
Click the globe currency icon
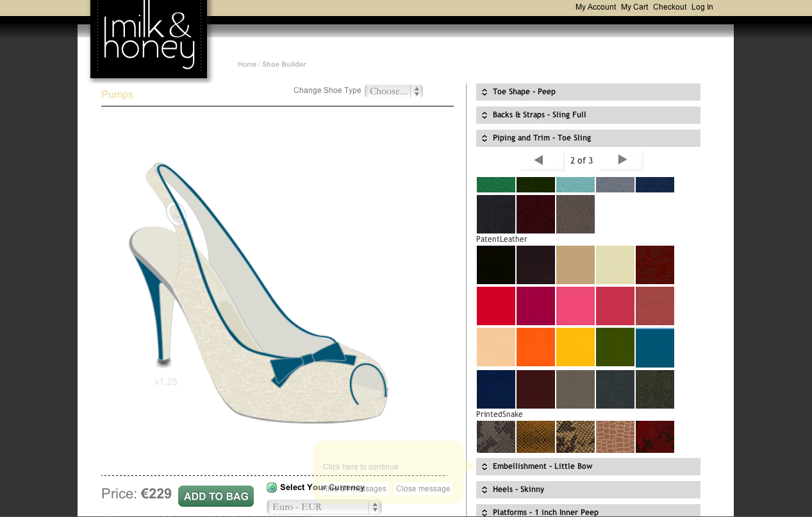coord(272,487)
